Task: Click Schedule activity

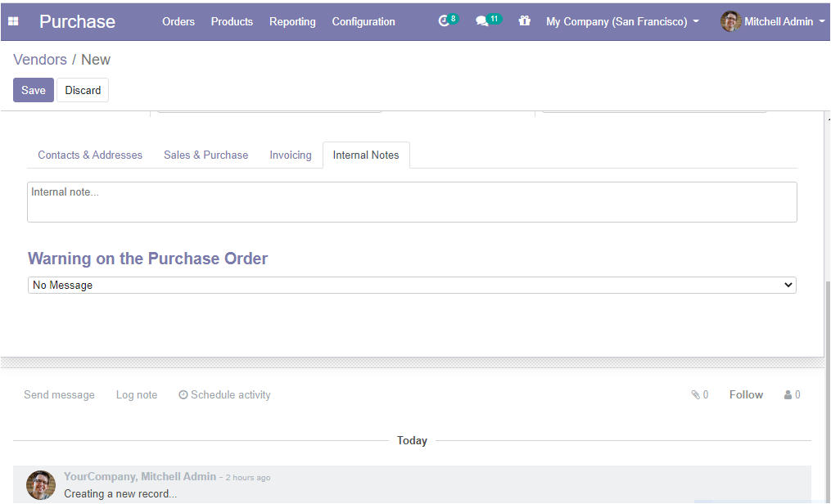Action: [224, 394]
